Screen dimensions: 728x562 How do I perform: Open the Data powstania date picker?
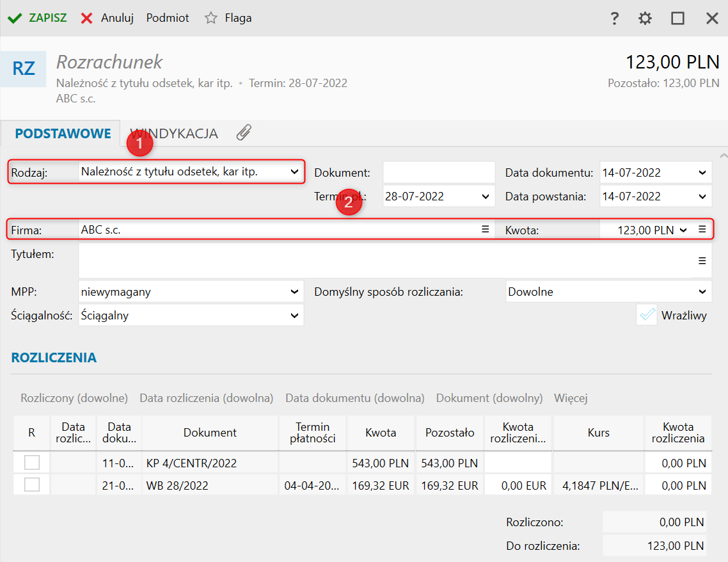pos(702,197)
